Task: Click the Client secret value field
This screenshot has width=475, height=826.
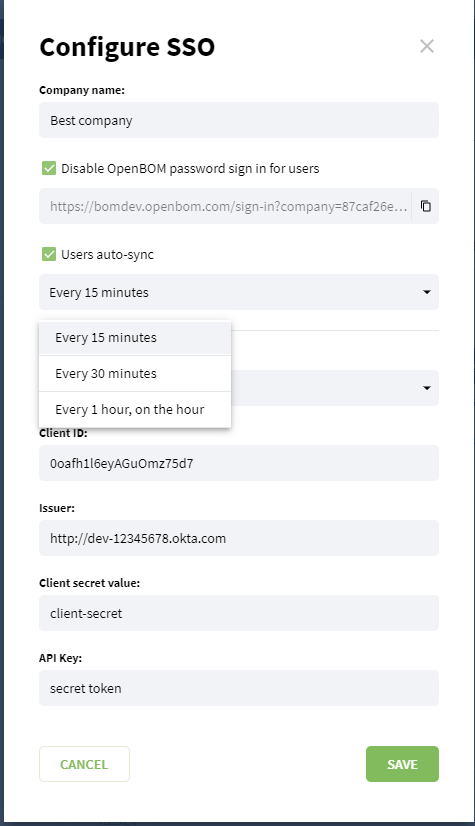Action: 239,613
